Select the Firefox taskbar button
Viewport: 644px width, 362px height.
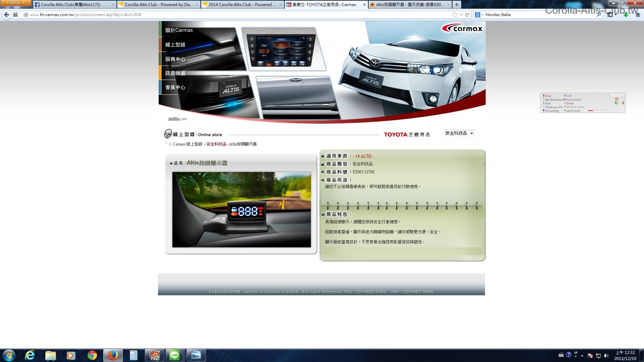click(x=113, y=355)
